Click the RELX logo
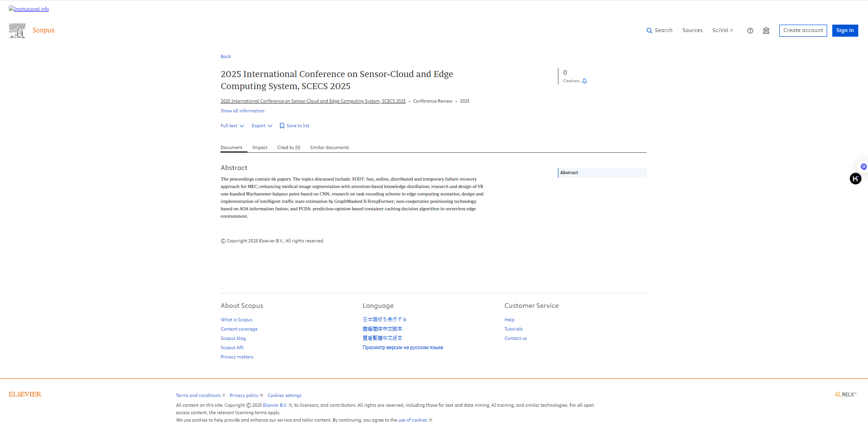Screen dimensions: 868x429 [846, 395]
